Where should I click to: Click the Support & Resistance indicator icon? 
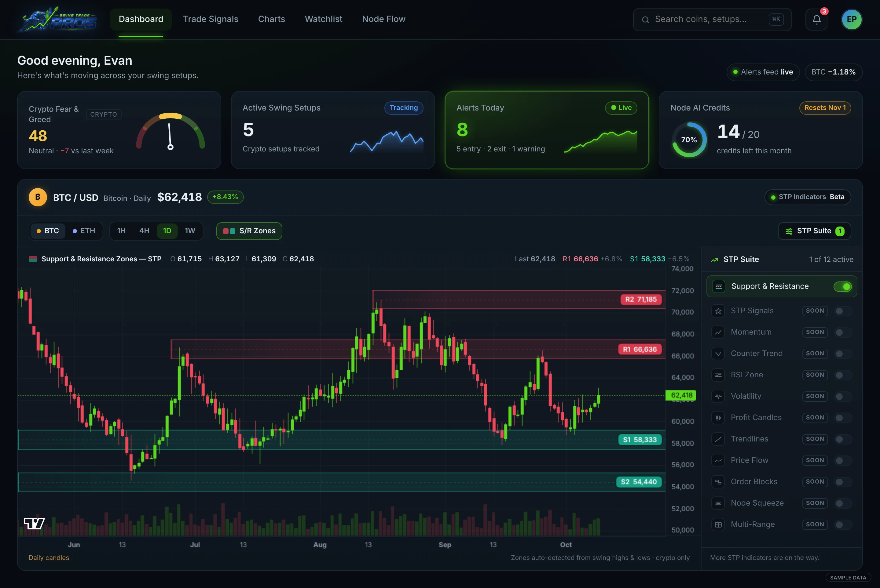point(719,286)
